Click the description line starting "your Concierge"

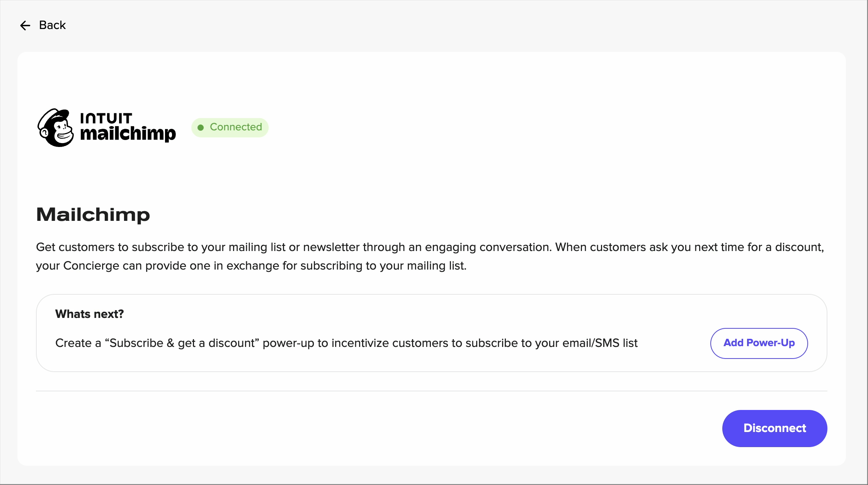click(251, 266)
